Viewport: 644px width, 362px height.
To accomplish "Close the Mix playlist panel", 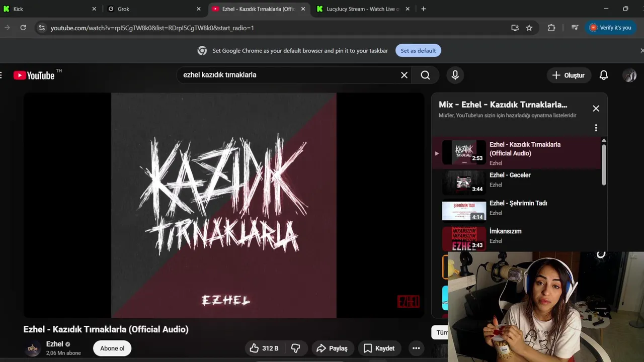I will coord(596,109).
